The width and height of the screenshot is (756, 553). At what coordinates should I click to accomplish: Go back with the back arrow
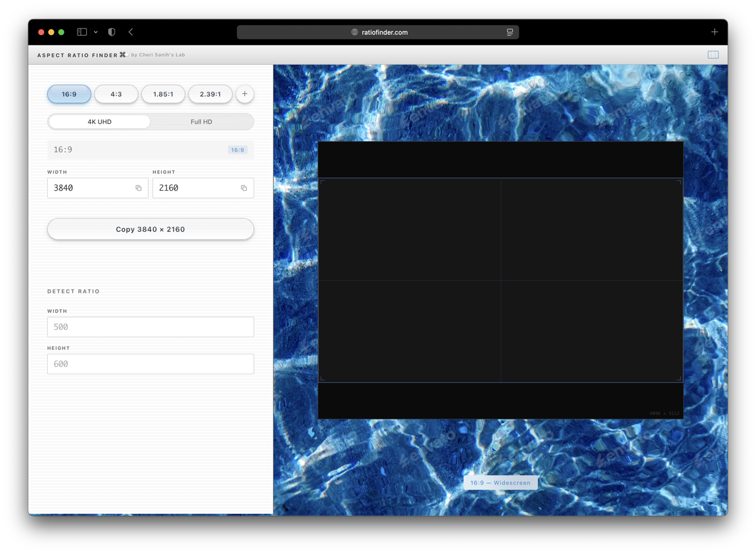pos(131,32)
